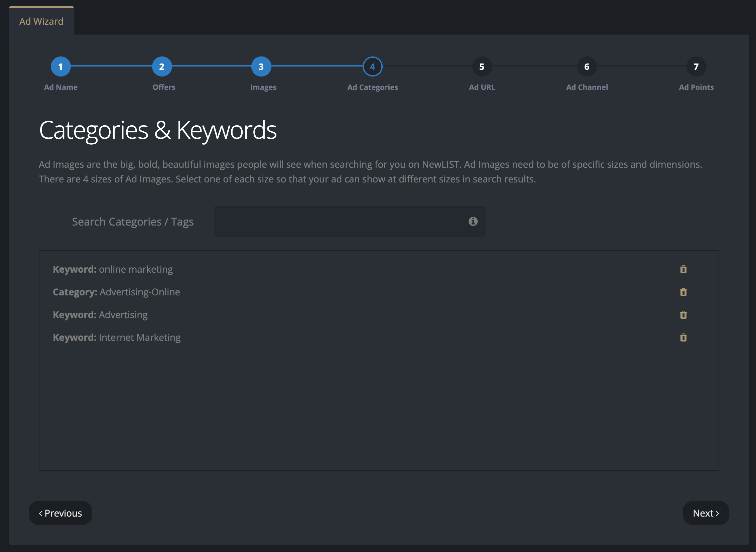The width and height of the screenshot is (756, 552).
Task: Click the 'Ad Name' step label
Action: pyautogui.click(x=61, y=87)
